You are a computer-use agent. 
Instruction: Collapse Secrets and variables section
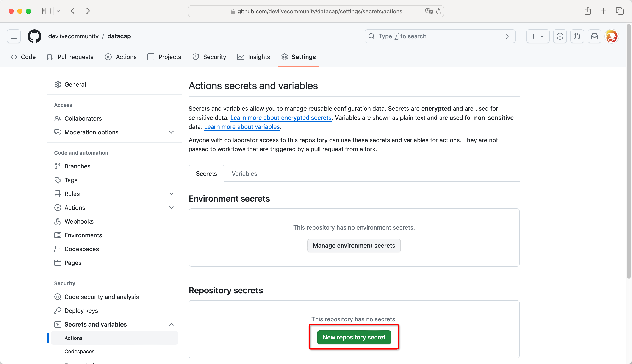(171, 325)
